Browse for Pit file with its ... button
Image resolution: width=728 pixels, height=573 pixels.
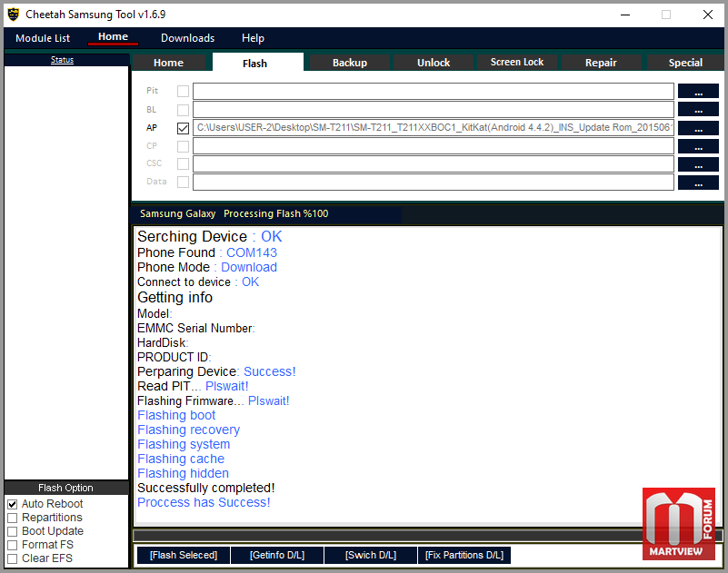coord(698,91)
